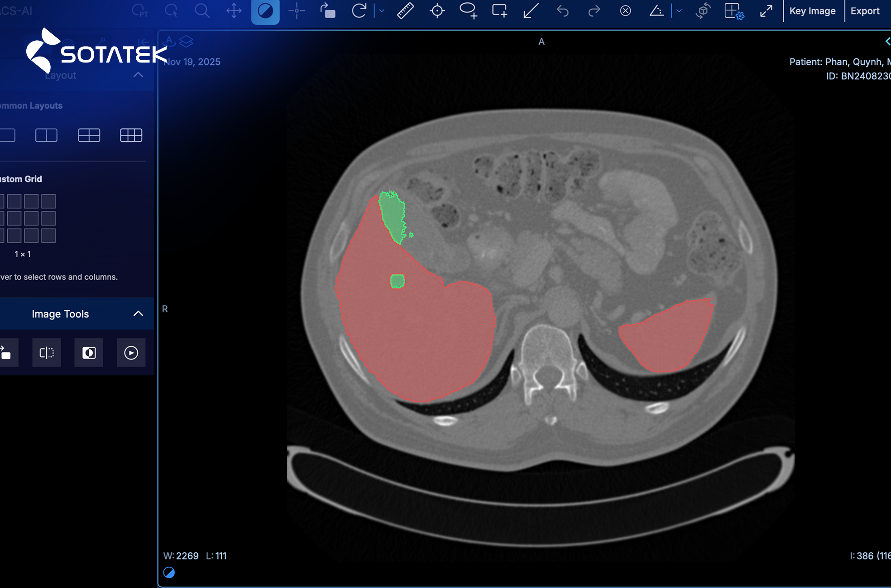The width and height of the screenshot is (891, 588).
Task: Open the angle tool dropdown arrow
Action: click(679, 11)
